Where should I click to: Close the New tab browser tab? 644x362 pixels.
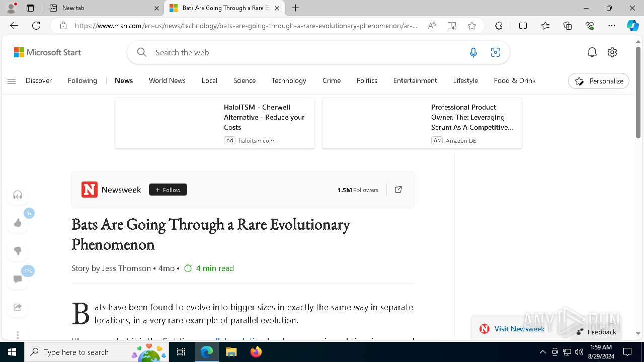click(x=156, y=8)
